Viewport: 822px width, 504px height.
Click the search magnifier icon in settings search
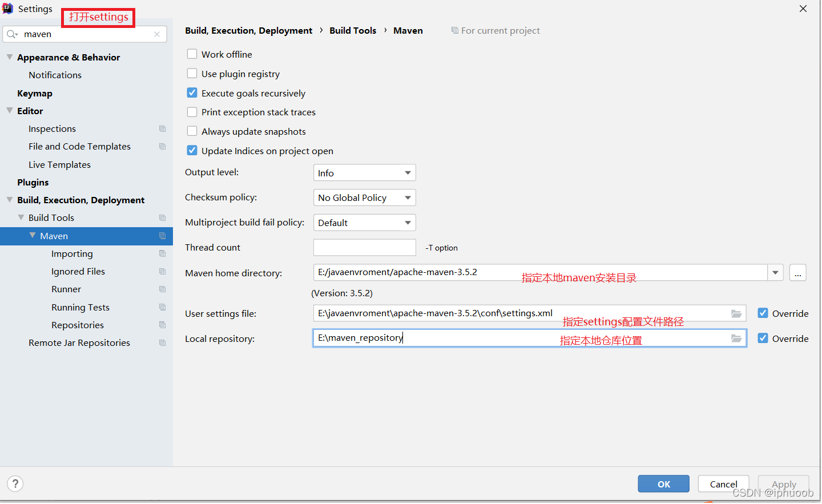(12, 34)
